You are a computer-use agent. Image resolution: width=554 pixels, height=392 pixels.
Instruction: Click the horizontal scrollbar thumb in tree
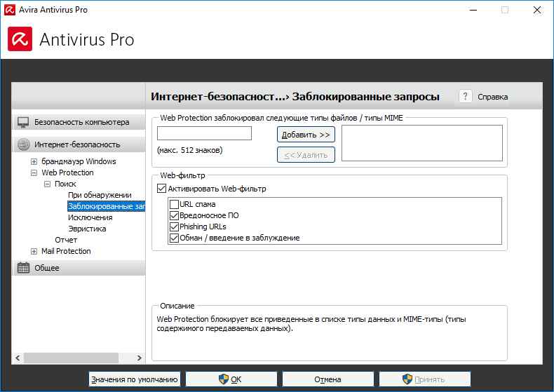pos(71,358)
